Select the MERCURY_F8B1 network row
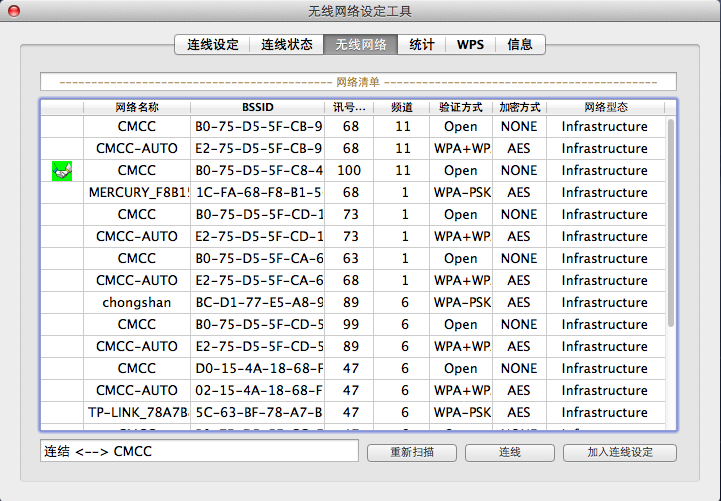This screenshot has width=721, height=501. tap(353, 193)
